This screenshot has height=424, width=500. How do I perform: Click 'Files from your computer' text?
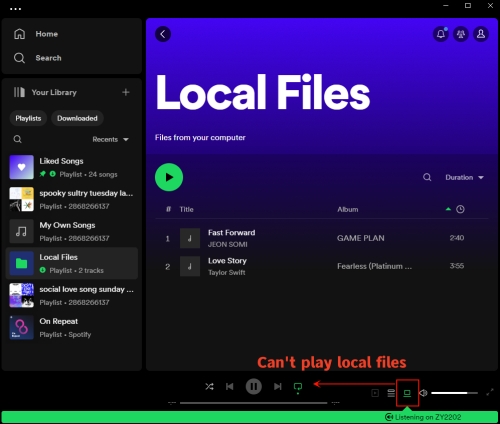200,138
